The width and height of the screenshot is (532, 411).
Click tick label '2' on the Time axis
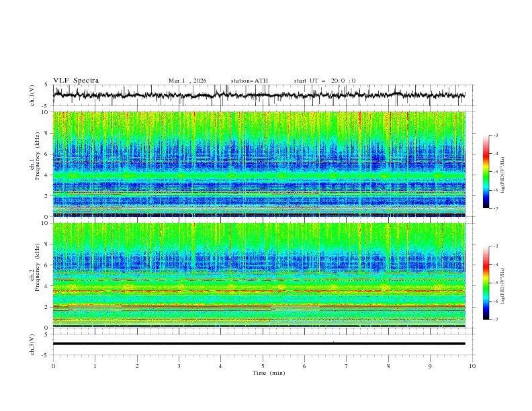click(137, 366)
